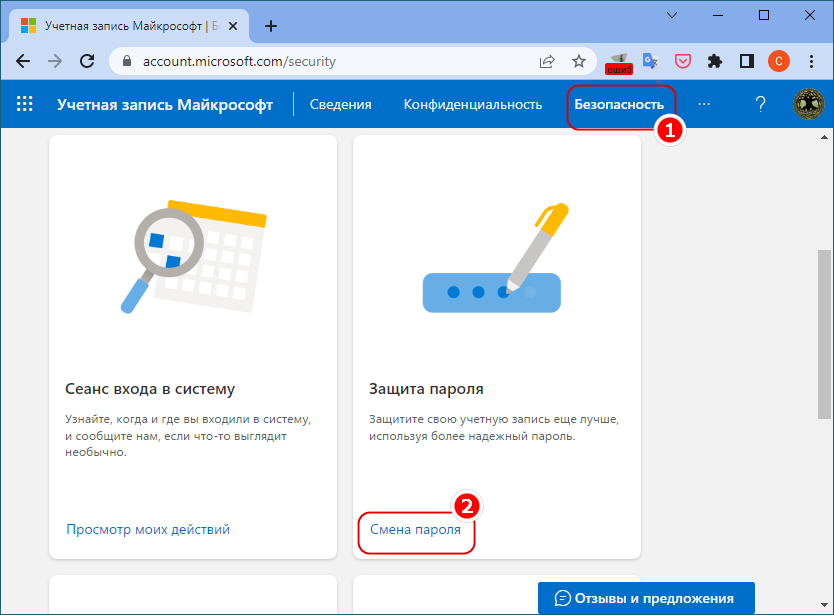834x615 pixels.
Task: Click the padlock site info icon
Action: click(127, 61)
